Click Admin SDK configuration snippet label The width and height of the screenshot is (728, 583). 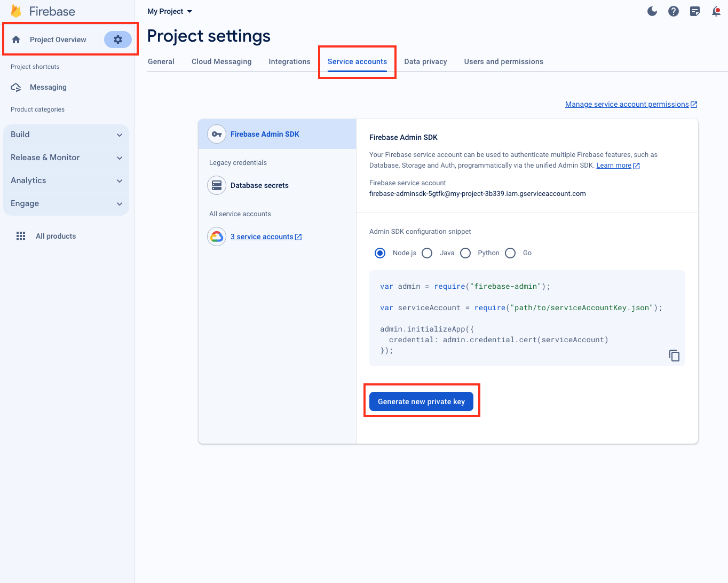420,232
